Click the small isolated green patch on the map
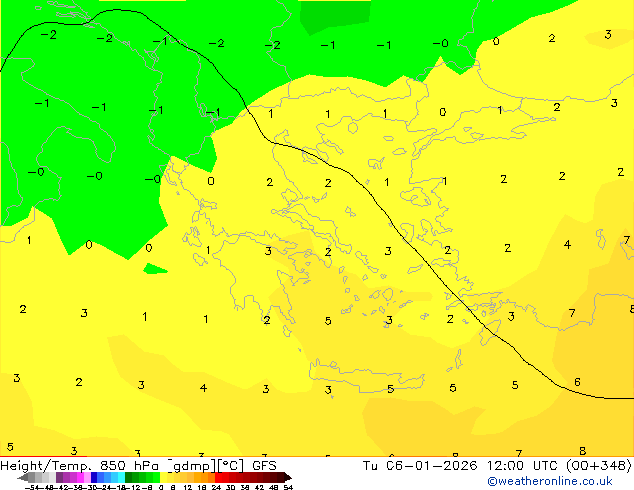 click(154, 269)
